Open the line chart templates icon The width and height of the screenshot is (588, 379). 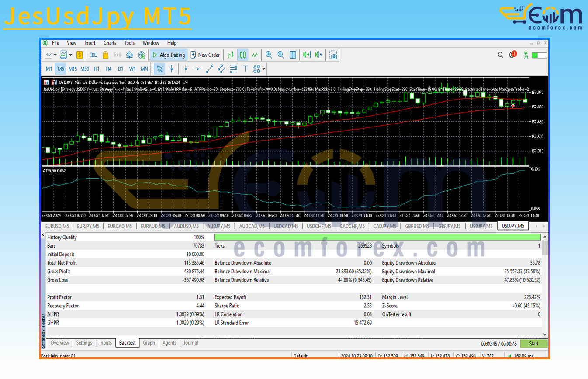coord(48,55)
